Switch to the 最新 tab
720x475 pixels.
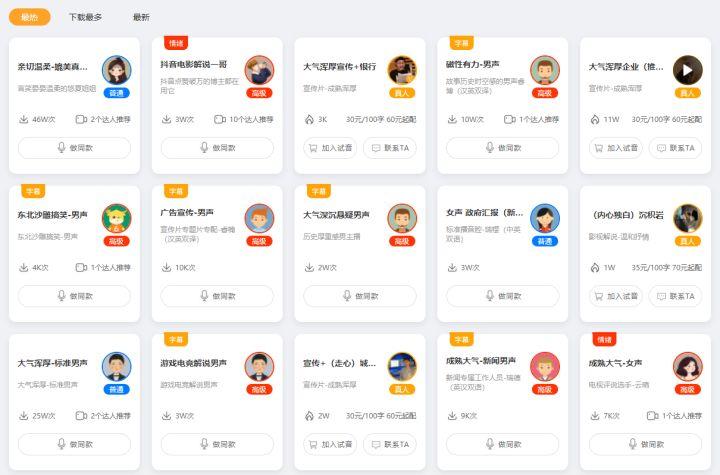141,17
